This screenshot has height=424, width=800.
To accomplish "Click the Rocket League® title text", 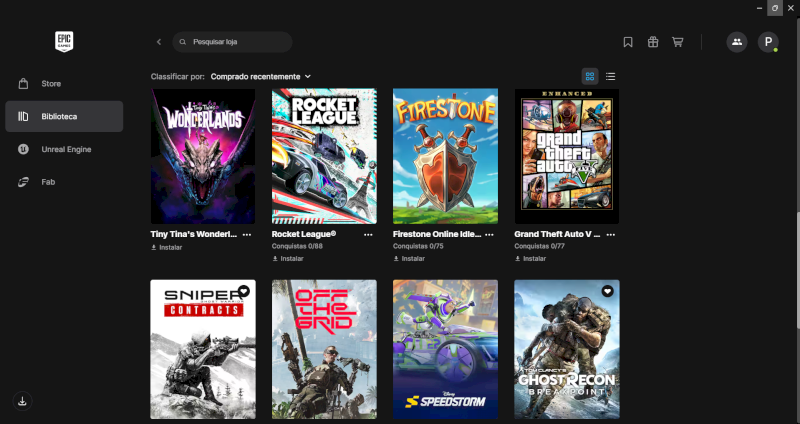I will tap(304, 234).
